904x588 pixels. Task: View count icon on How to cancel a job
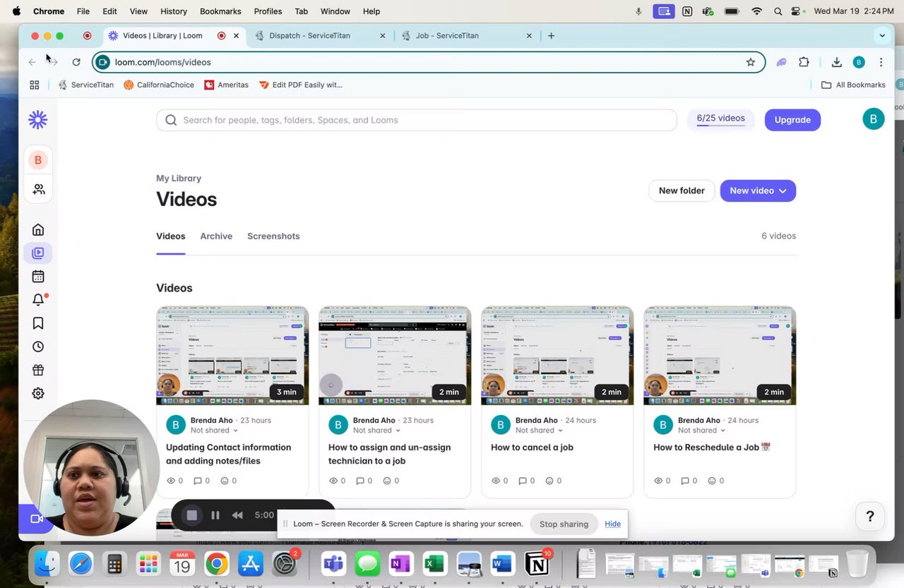tap(496, 481)
